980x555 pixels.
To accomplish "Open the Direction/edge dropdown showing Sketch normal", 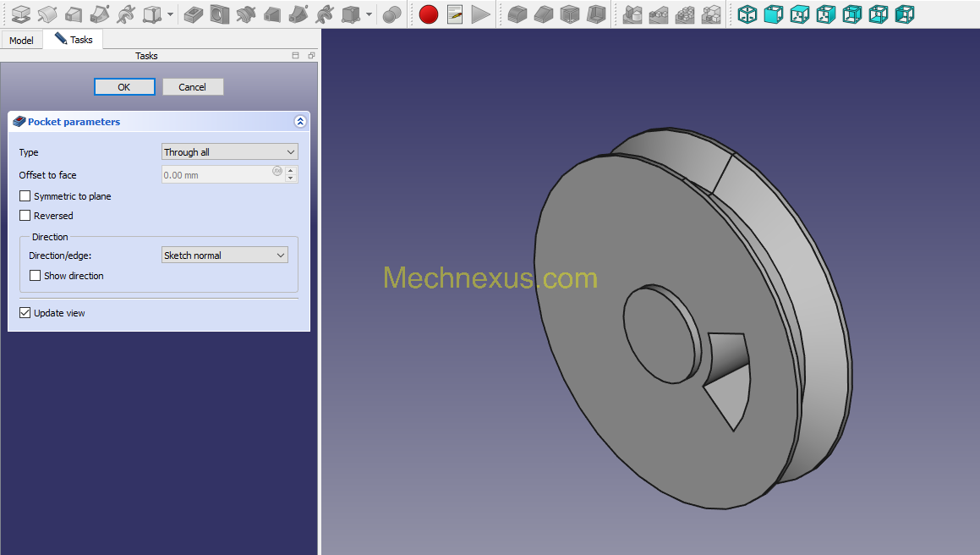I will (224, 256).
